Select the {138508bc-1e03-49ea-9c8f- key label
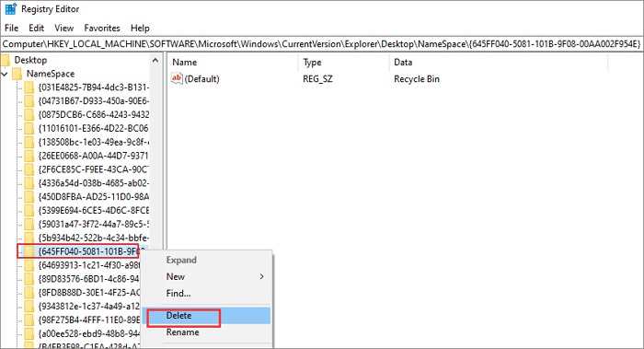 coord(94,142)
